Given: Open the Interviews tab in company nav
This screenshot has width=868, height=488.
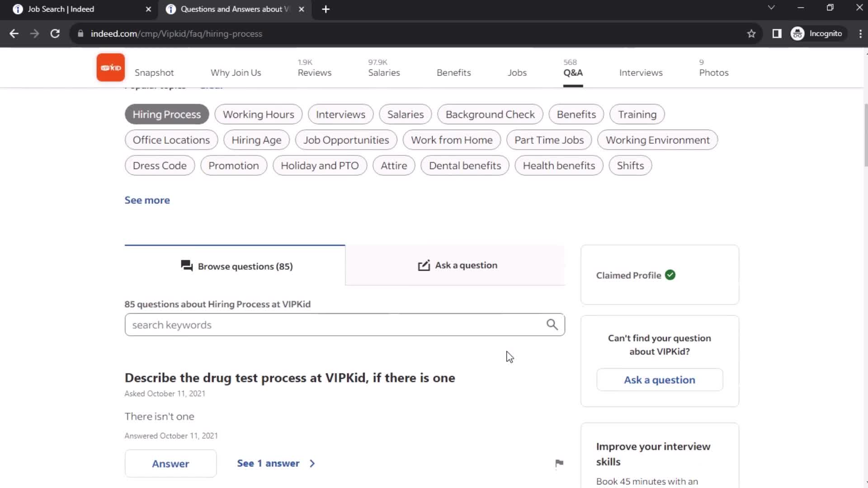Looking at the screenshot, I should tap(641, 73).
